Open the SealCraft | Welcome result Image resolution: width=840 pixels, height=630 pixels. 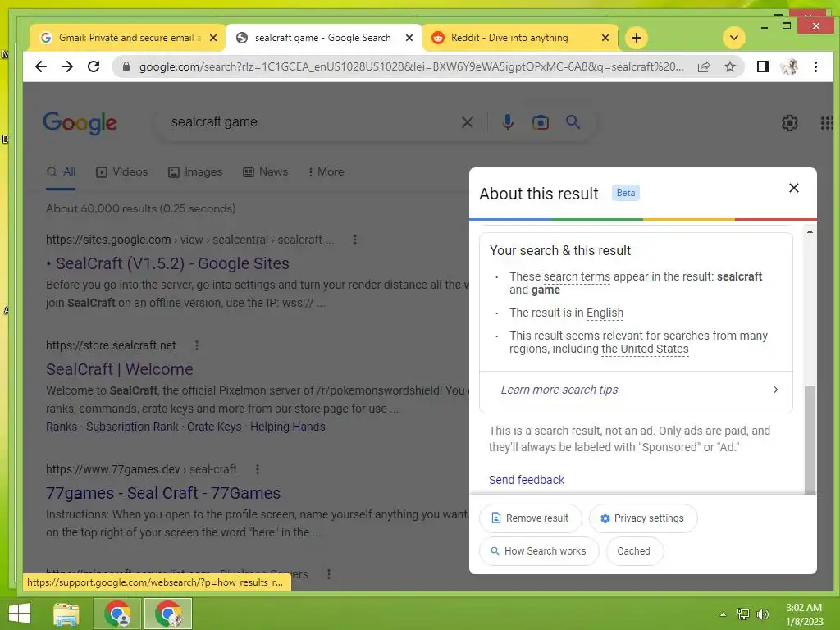[x=120, y=370]
